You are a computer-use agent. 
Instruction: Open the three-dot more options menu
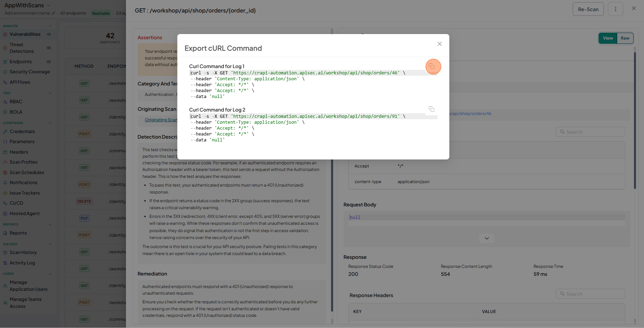(616, 9)
